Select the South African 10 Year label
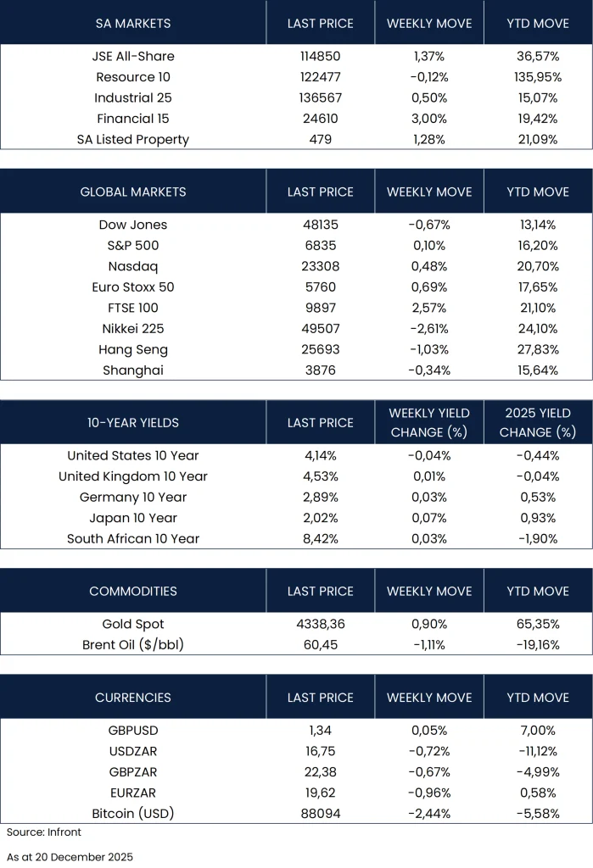The image size is (593, 868). click(132, 538)
